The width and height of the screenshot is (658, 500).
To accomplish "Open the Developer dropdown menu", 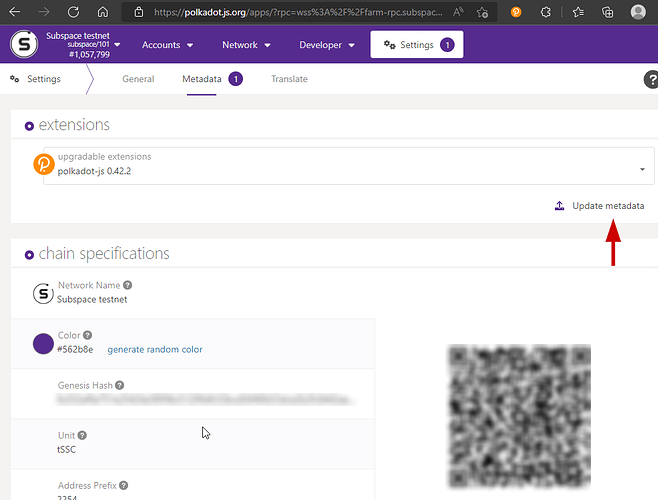I will click(327, 45).
